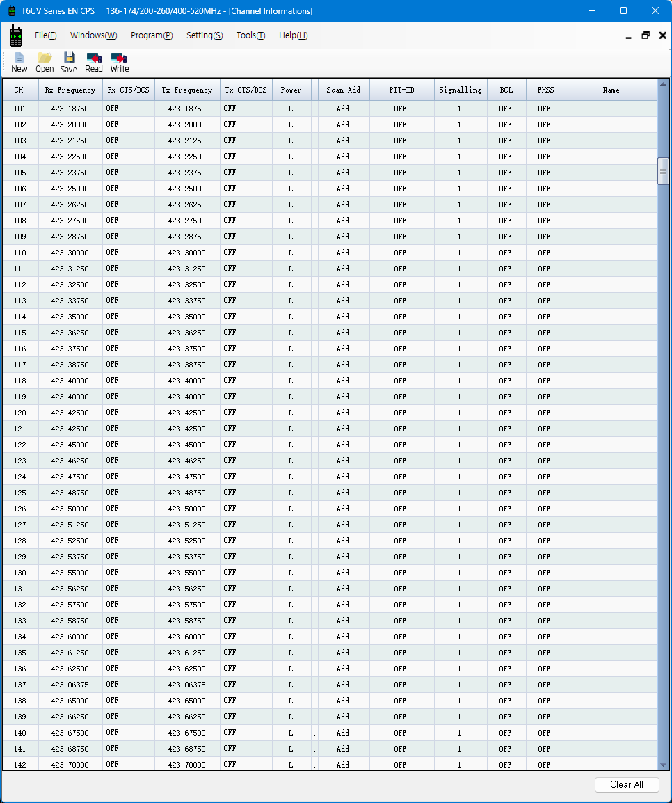
Task: Open the File menu
Action: (x=45, y=35)
